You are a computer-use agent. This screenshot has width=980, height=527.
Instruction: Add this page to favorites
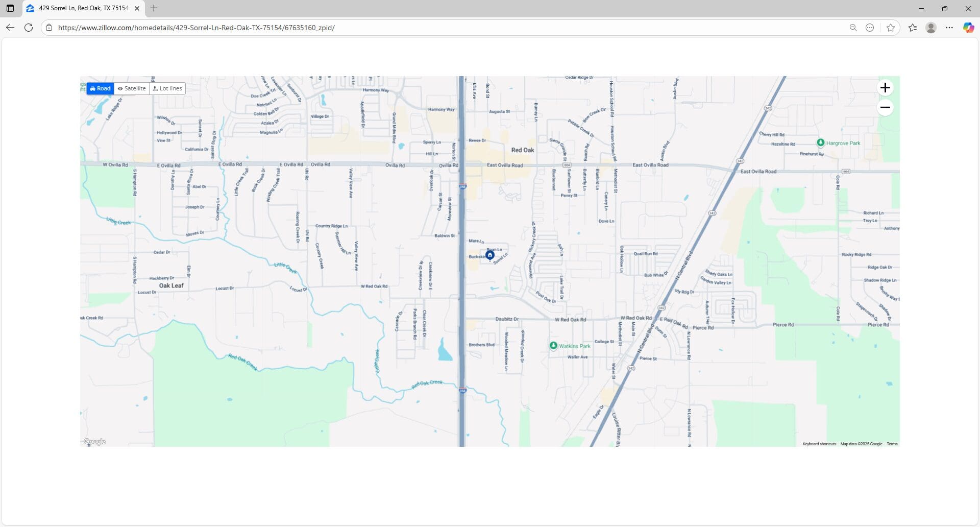pos(891,28)
